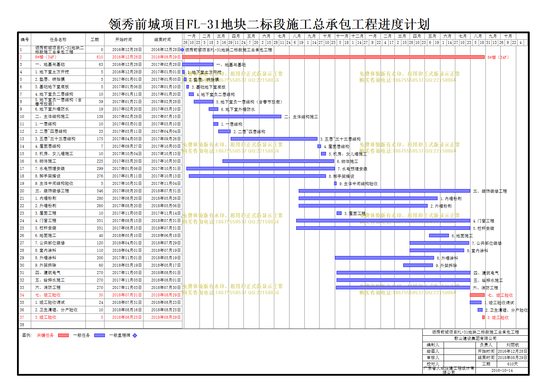Select 六、消防工程 in the task name column
Image resolution: width=546 pixels, height=392 pixels.
coord(47,288)
